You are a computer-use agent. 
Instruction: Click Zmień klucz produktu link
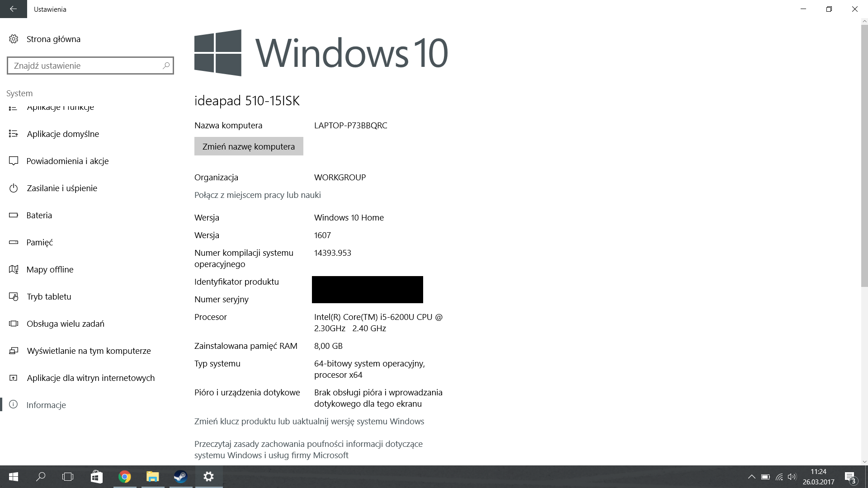(309, 421)
